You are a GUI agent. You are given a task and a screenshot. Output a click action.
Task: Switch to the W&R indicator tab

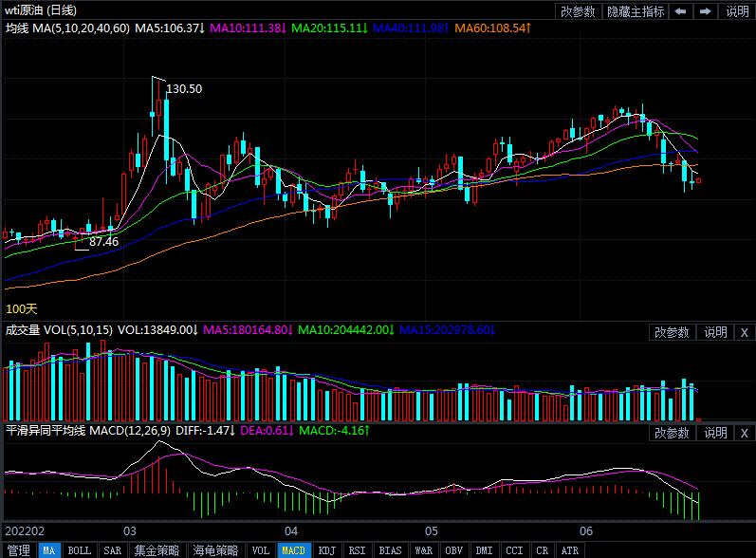[x=423, y=550]
